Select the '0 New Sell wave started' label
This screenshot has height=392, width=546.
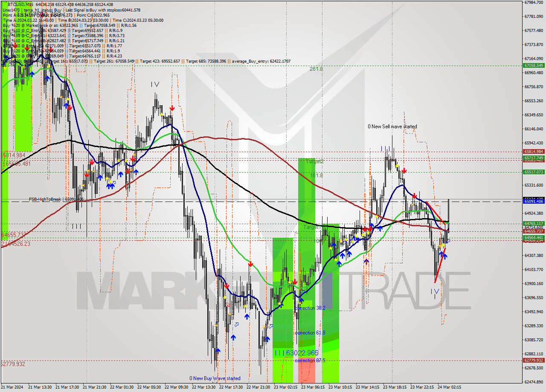[x=392, y=127]
